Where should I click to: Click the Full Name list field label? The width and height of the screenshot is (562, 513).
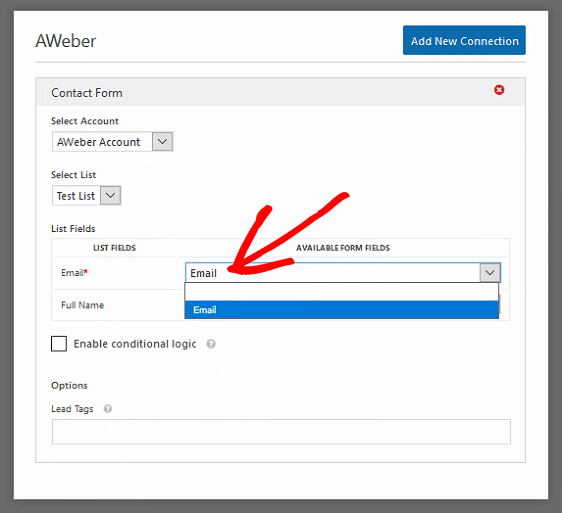[82, 305]
